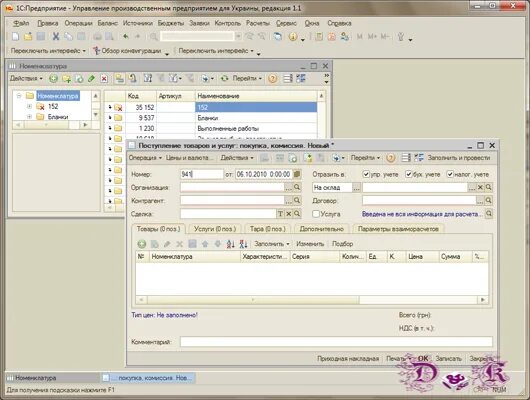This screenshot has width=530, height=400.
Task: Add new item in Номенклатура toolbar
Action: pyautogui.click(x=53, y=79)
